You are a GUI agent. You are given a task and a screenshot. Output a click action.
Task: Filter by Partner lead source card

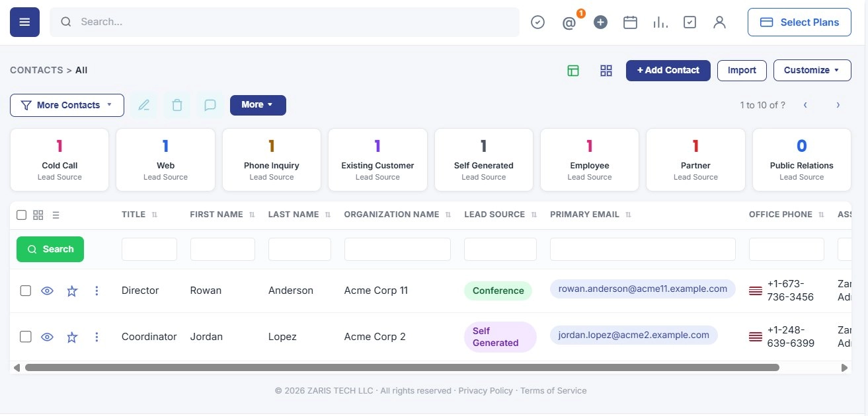(x=695, y=160)
